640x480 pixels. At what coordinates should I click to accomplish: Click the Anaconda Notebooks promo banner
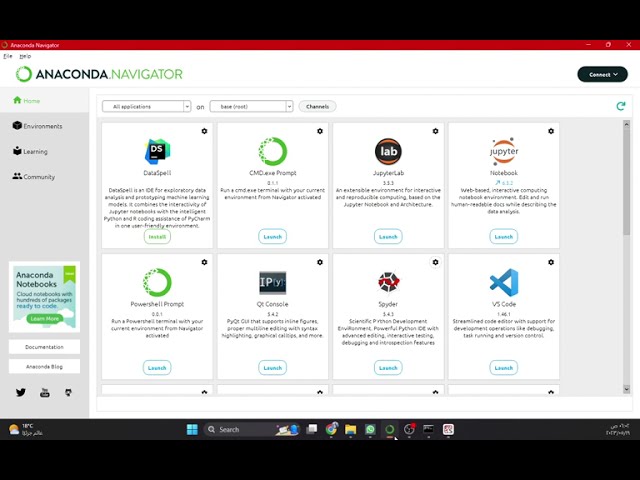pos(44,297)
